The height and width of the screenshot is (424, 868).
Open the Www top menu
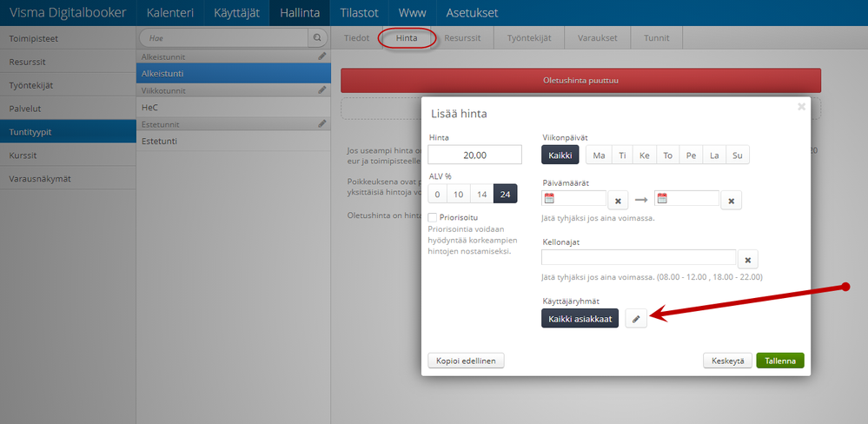point(412,13)
